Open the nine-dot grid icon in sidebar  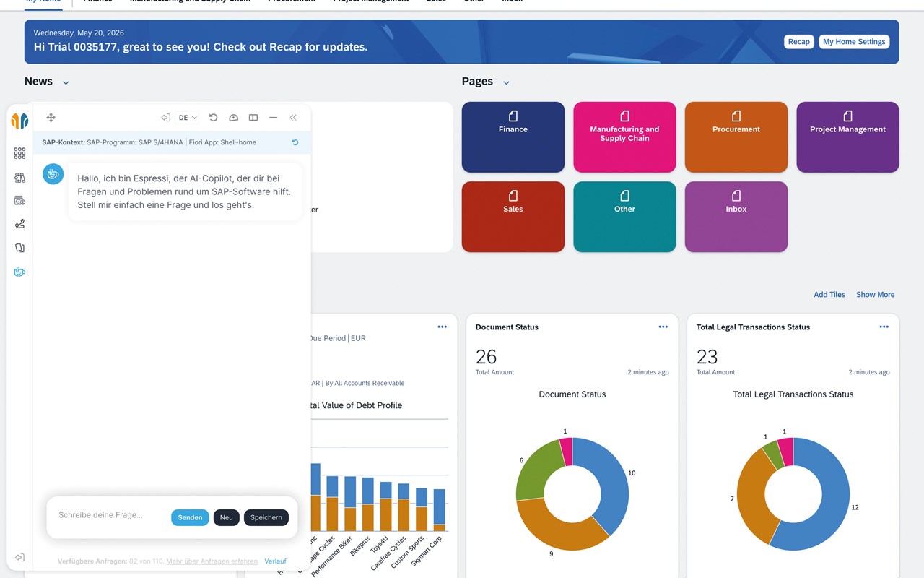[19, 153]
